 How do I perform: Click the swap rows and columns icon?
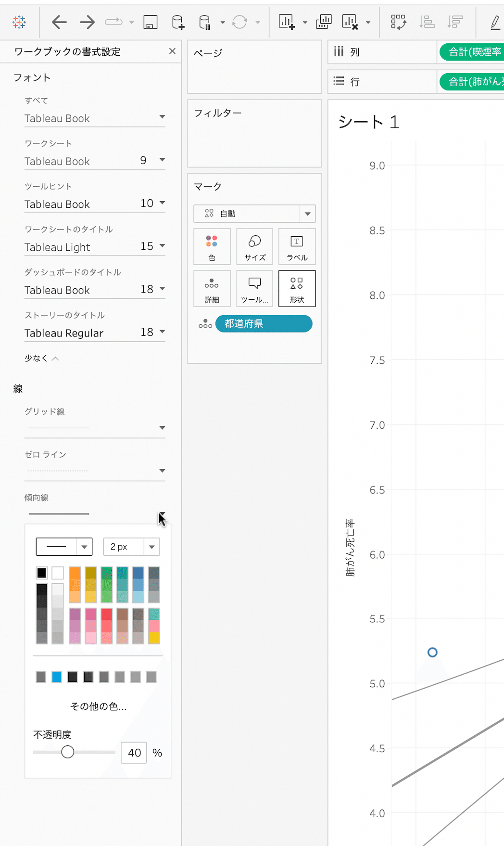[x=398, y=22]
